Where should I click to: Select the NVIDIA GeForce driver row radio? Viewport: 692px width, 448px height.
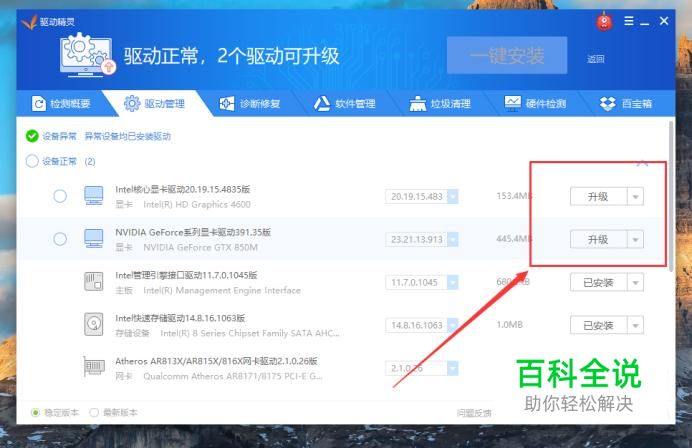(x=60, y=239)
